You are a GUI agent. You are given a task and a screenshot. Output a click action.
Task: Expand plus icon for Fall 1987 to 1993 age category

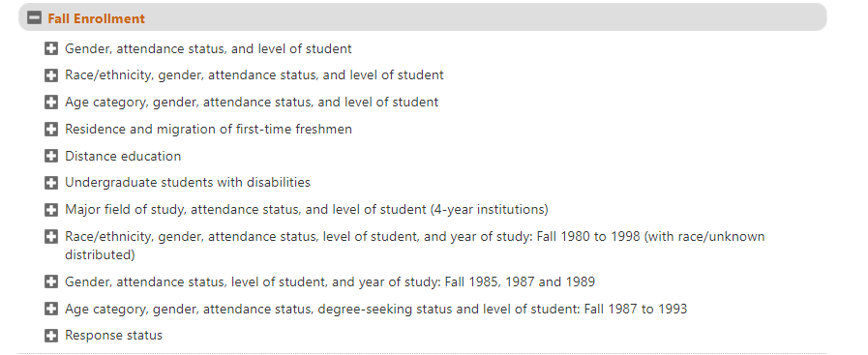click(51, 309)
